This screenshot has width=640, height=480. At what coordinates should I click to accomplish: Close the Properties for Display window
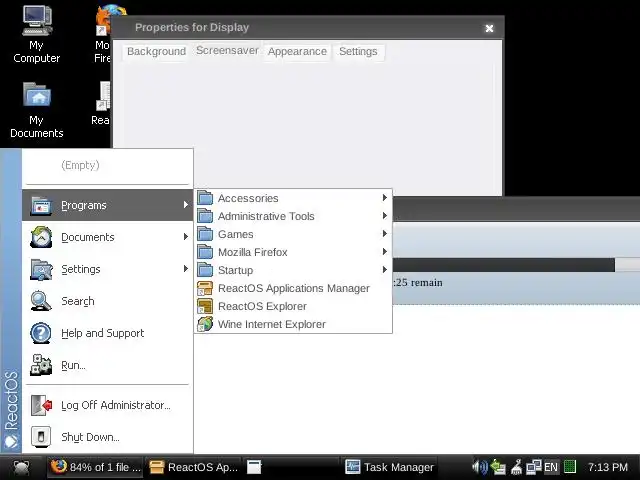pyautogui.click(x=489, y=28)
